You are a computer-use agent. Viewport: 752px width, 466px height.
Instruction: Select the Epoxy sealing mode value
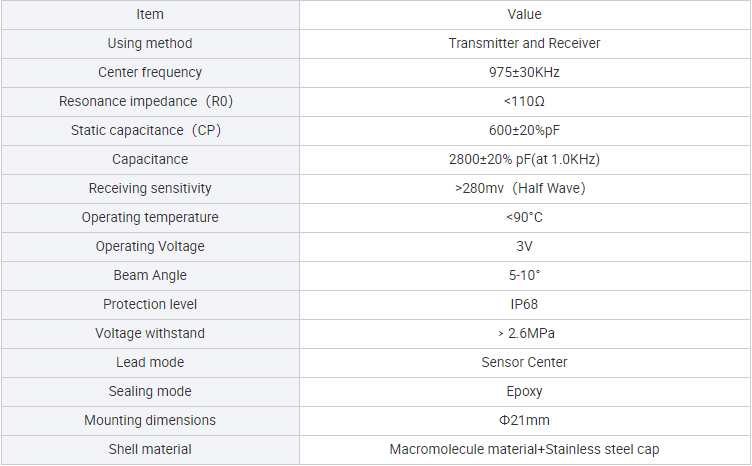tap(524, 392)
